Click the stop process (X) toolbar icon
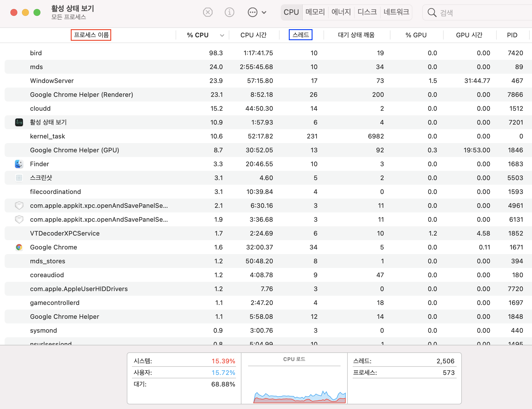 click(x=208, y=12)
